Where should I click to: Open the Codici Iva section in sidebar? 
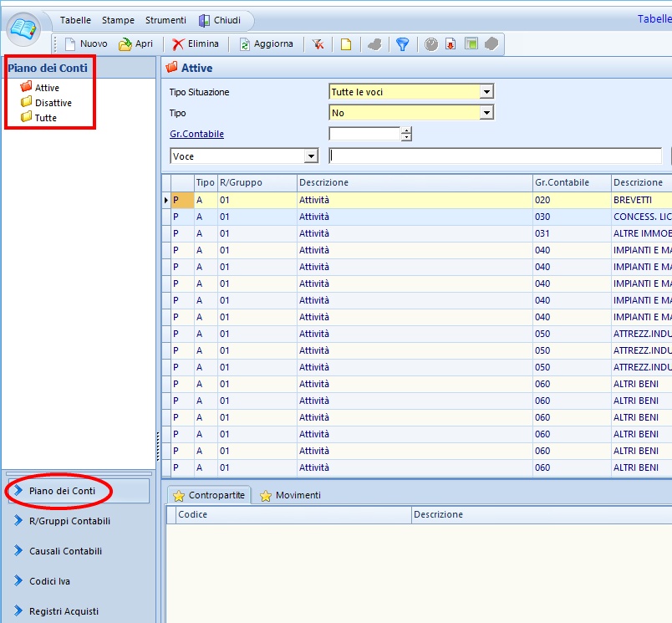click(x=52, y=581)
